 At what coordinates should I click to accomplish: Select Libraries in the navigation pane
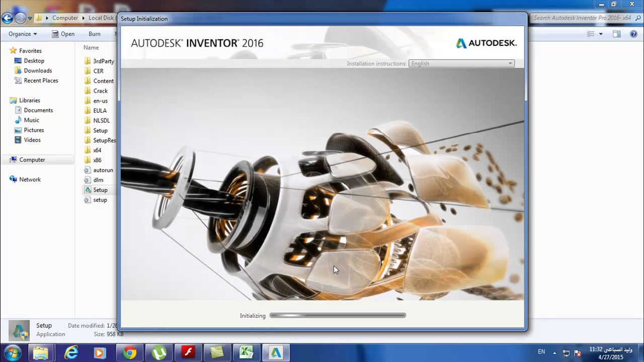point(29,101)
